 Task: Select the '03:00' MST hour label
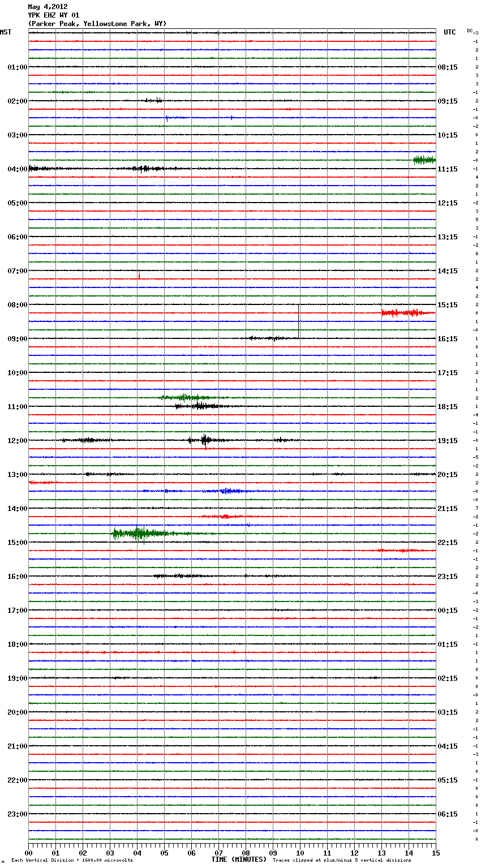tap(18, 135)
